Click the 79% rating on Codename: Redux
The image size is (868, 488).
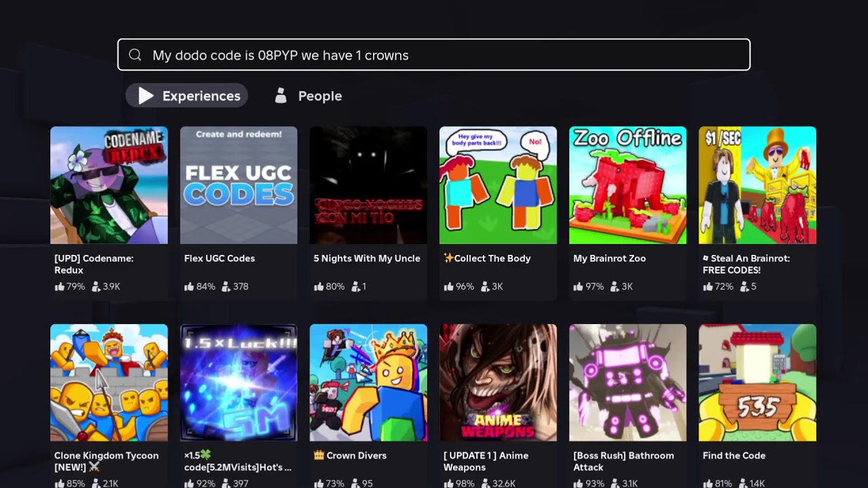(x=76, y=287)
